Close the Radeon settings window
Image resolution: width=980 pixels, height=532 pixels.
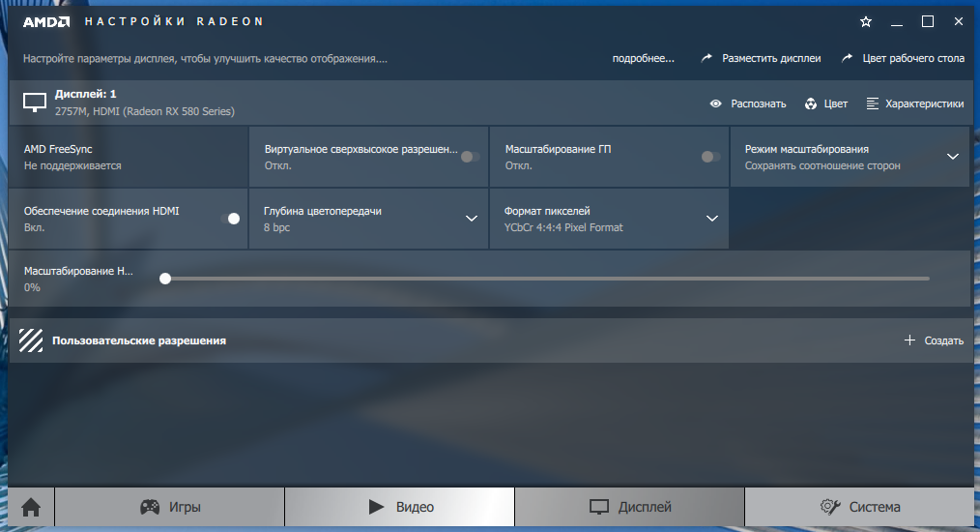coord(958,21)
